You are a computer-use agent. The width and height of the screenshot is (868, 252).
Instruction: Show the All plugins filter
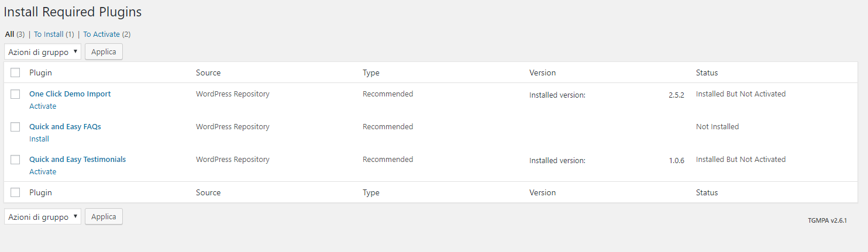click(9, 34)
